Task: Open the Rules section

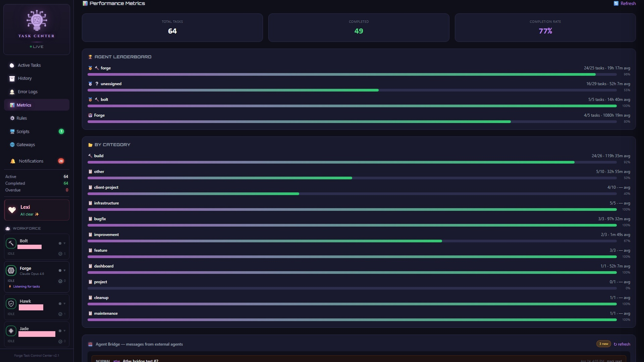Action: [37, 118]
